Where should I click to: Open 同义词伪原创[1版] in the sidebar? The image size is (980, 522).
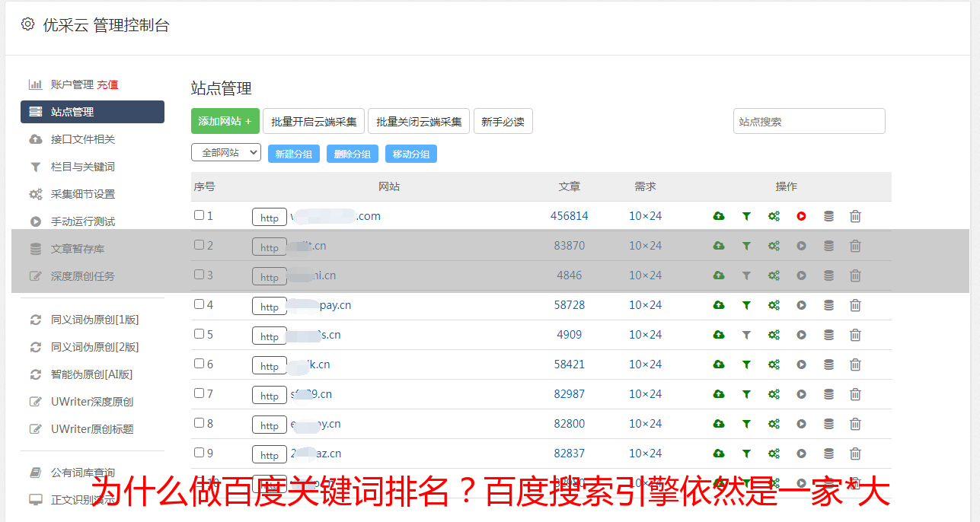95,320
